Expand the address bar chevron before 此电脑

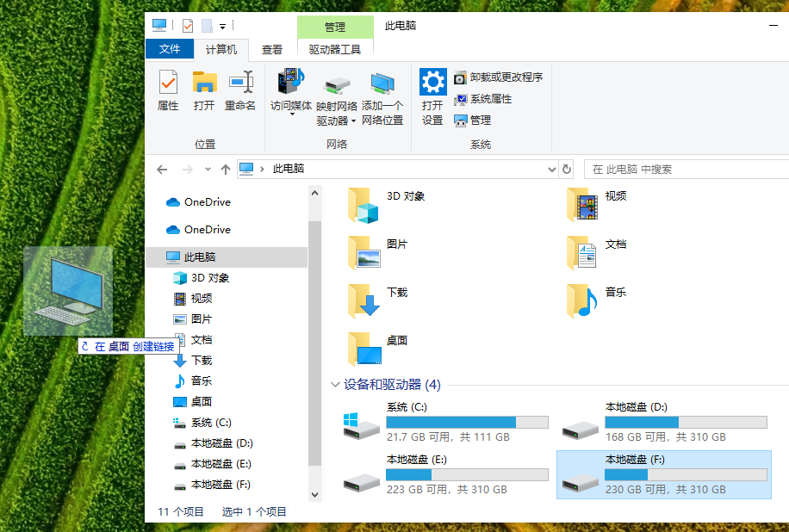(262, 169)
